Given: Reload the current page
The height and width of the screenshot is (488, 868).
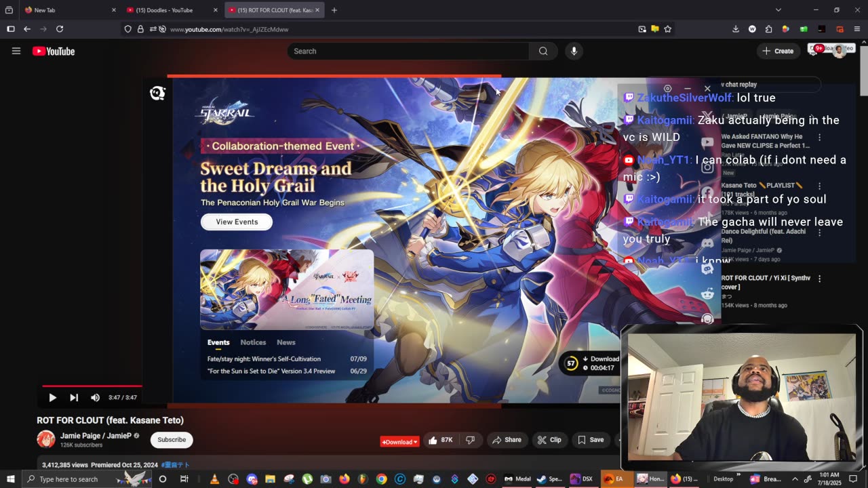Looking at the screenshot, I should coord(60,29).
